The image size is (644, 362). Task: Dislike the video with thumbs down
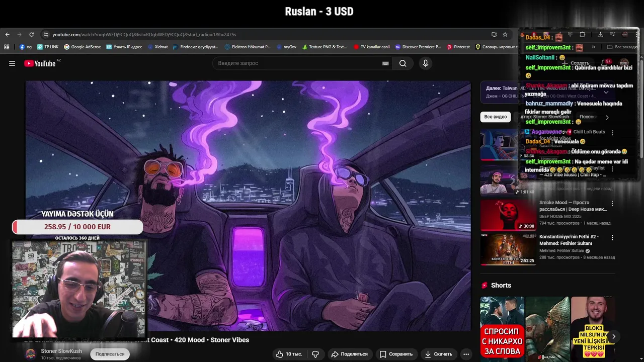[315, 354]
